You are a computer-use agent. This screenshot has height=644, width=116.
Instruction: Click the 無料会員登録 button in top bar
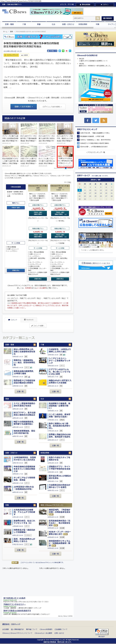pyautogui.click(x=85, y=4)
